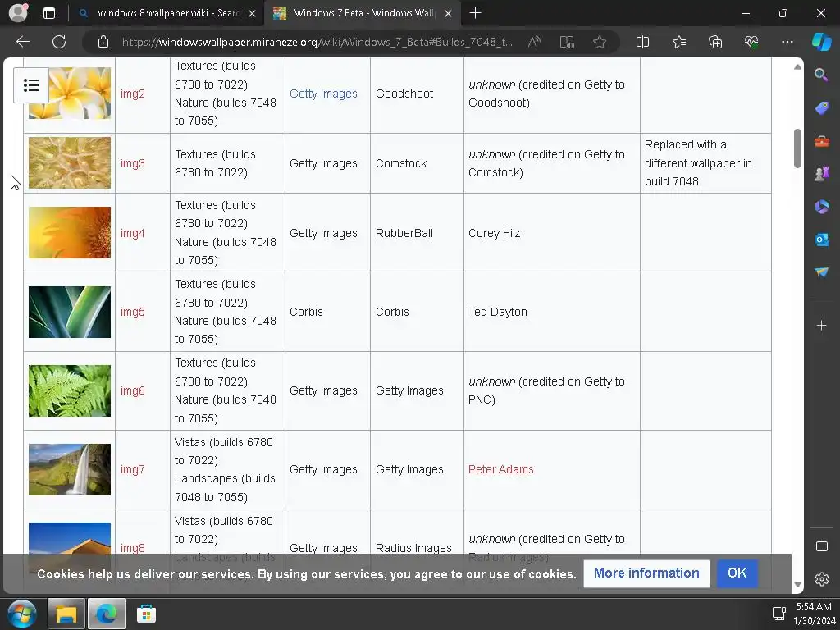Click Microsoft Edge taskbar icon

tap(107, 614)
